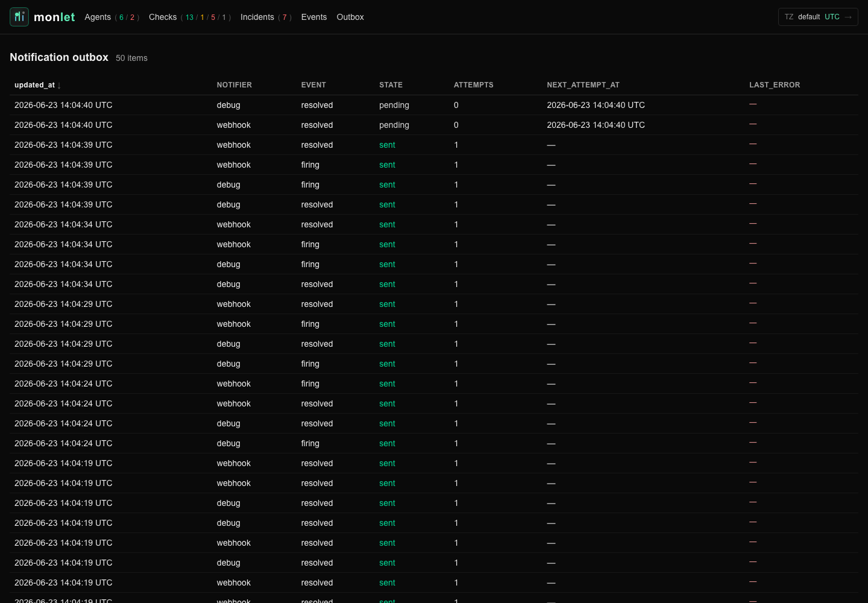Click the EVENT column header
This screenshot has width=868, height=603.
[x=313, y=85]
